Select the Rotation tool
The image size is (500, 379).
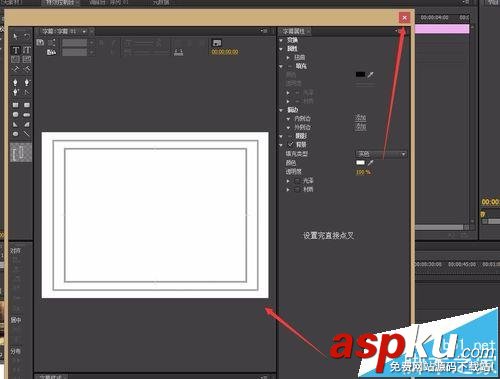tap(27, 37)
